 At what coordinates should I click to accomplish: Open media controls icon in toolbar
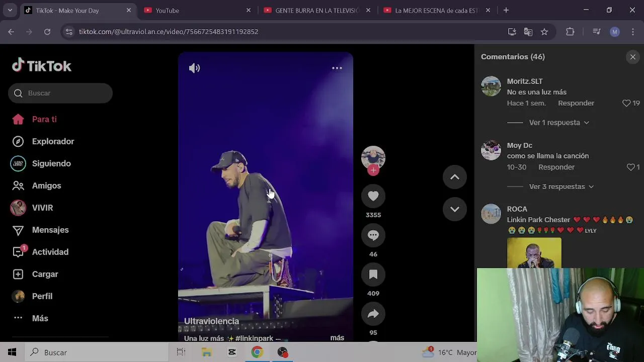click(597, 32)
